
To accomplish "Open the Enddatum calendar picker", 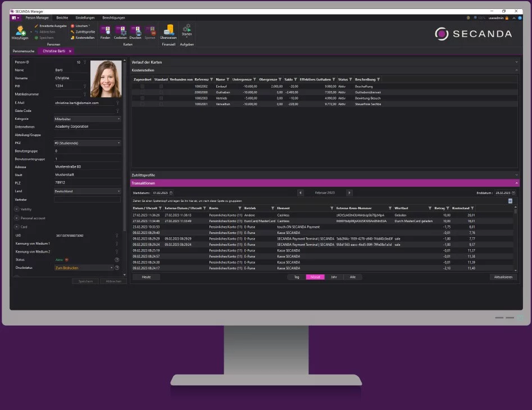I will point(513,192).
